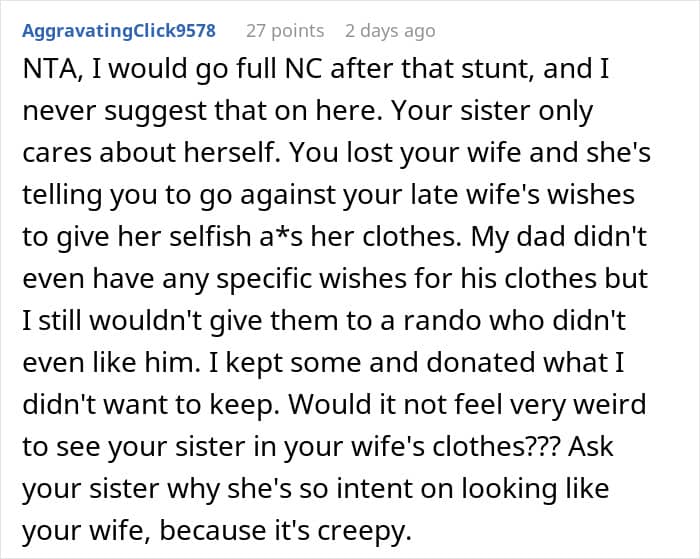The width and height of the screenshot is (700, 559).
Task: Click the "2 days ago" timestamp
Action: (390, 30)
